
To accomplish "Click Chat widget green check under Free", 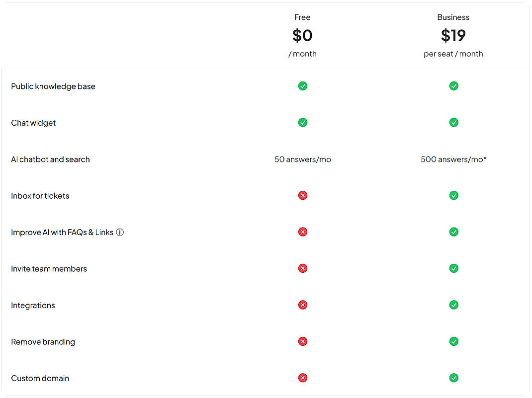I will [x=303, y=122].
